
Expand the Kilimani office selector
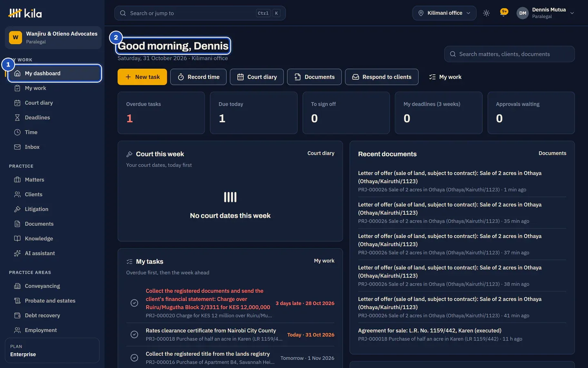(444, 13)
